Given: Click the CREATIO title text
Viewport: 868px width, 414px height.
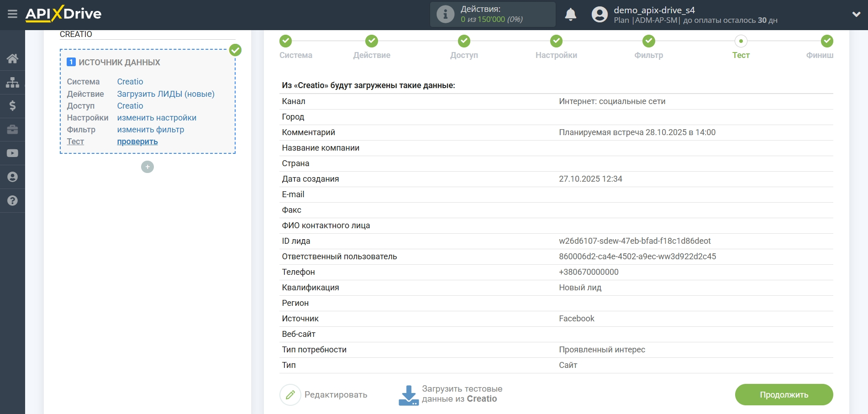Looking at the screenshot, I should click(x=76, y=34).
